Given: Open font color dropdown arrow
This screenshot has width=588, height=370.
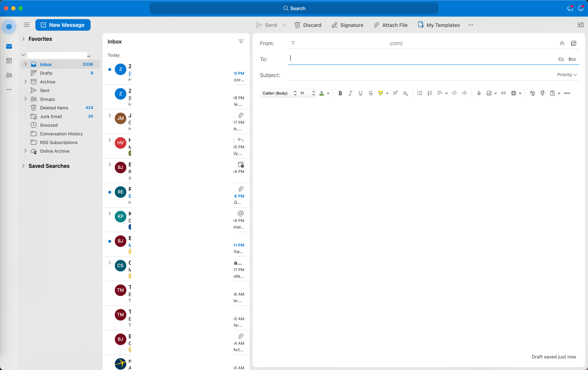Looking at the screenshot, I should 328,93.
